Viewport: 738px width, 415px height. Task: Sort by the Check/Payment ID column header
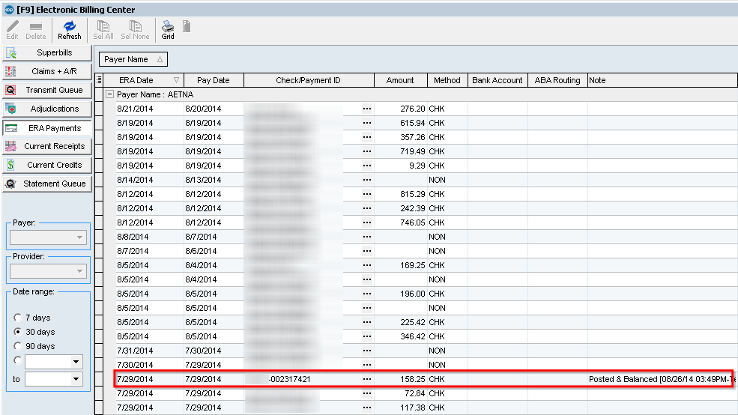coord(309,80)
